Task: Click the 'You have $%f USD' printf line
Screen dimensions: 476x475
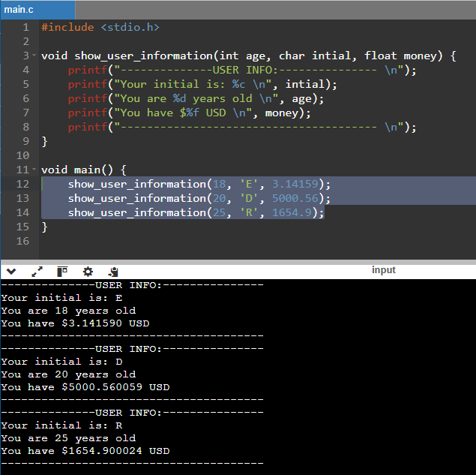Action: (x=190, y=113)
